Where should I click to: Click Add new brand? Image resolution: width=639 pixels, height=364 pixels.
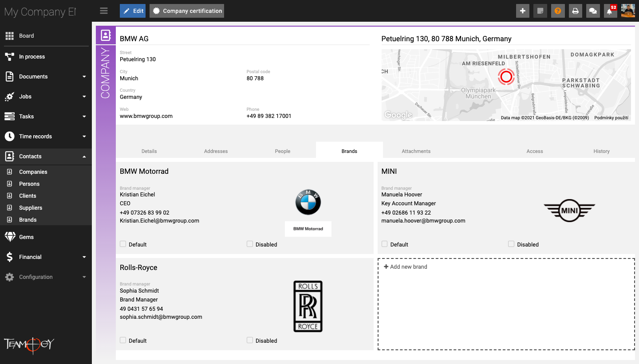tap(406, 267)
